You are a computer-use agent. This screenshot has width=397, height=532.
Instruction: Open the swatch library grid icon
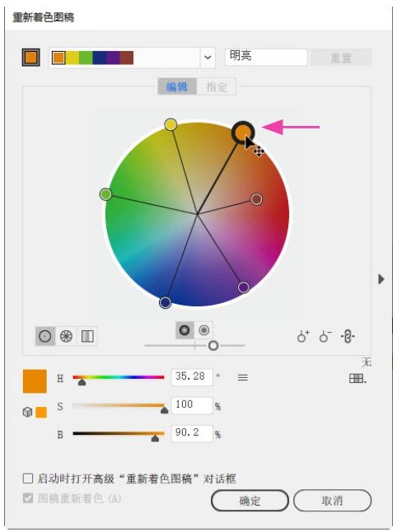pos(357,378)
